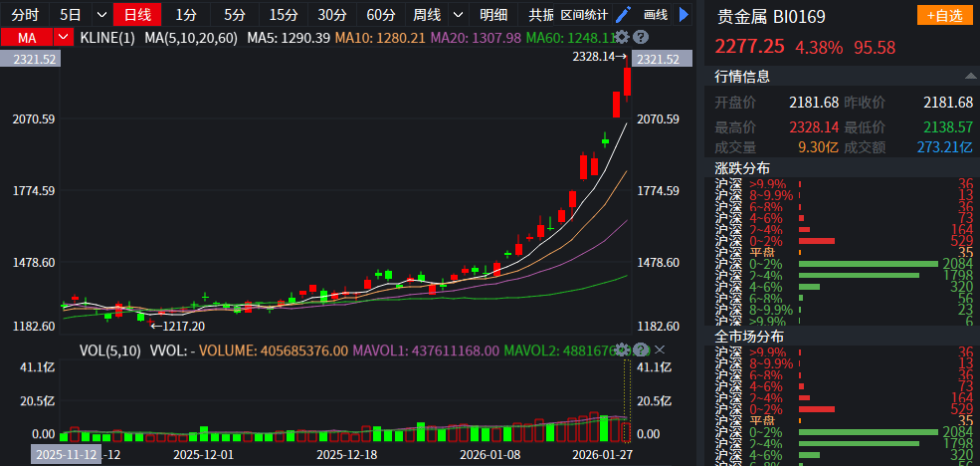Select the 日线 daily chart tab
This screenshot has height=466, width=980.
pyautogui.click(x=137, y=15)
